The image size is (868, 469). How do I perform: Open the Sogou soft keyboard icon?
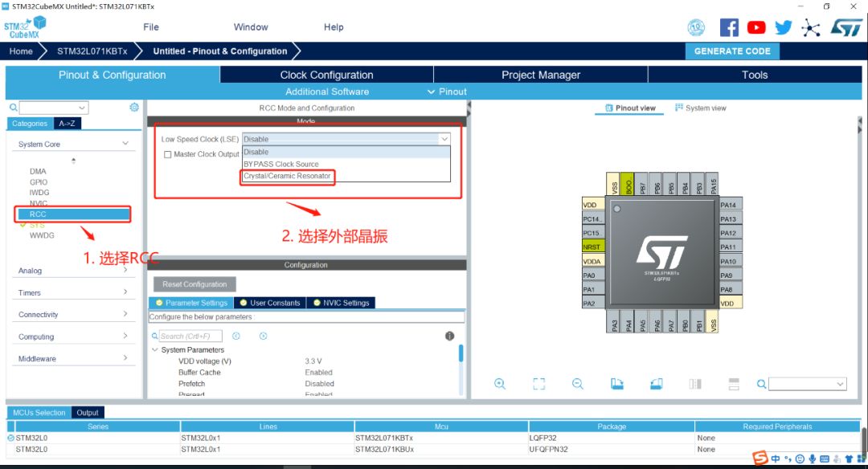coord(825,459)
